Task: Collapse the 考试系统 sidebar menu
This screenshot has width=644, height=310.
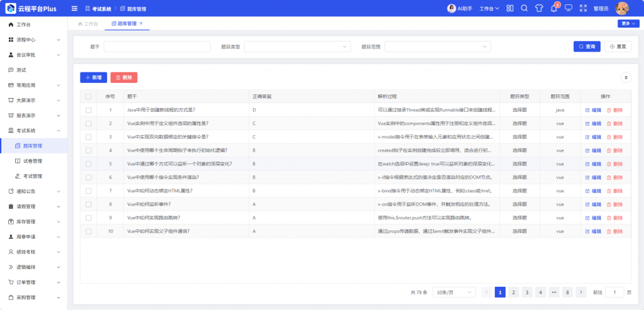Action: point(34,131)
